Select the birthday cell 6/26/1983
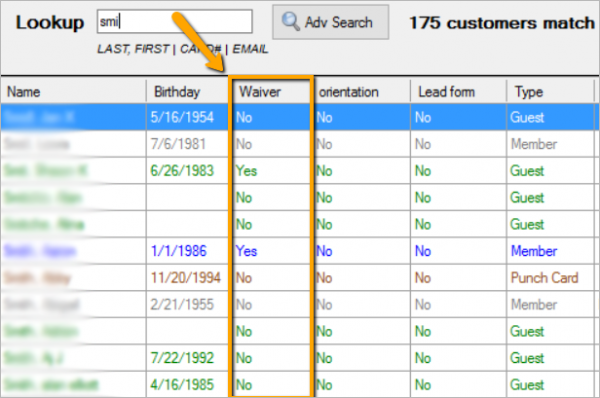This screenshot has width=600, height=398. coord(182,171)
